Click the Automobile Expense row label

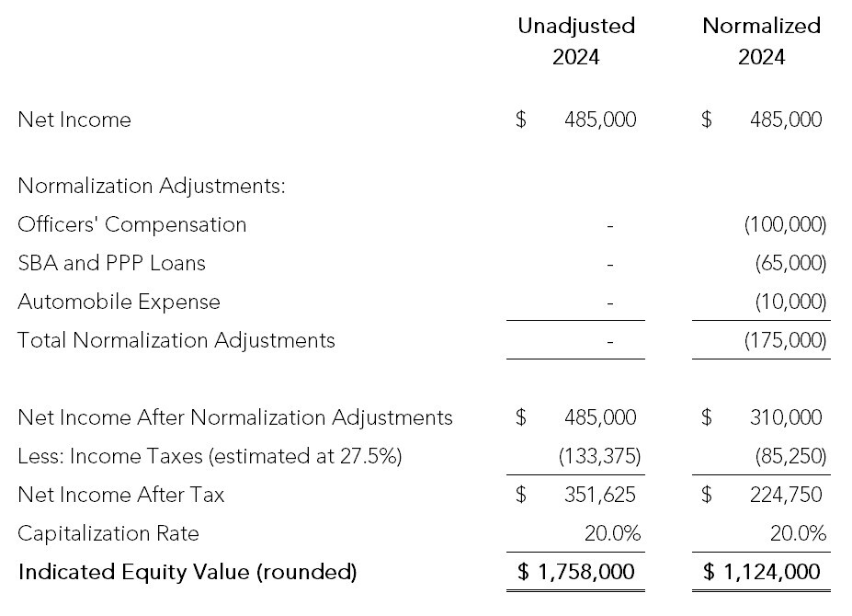pyautogui.click(x=119, y=302)
